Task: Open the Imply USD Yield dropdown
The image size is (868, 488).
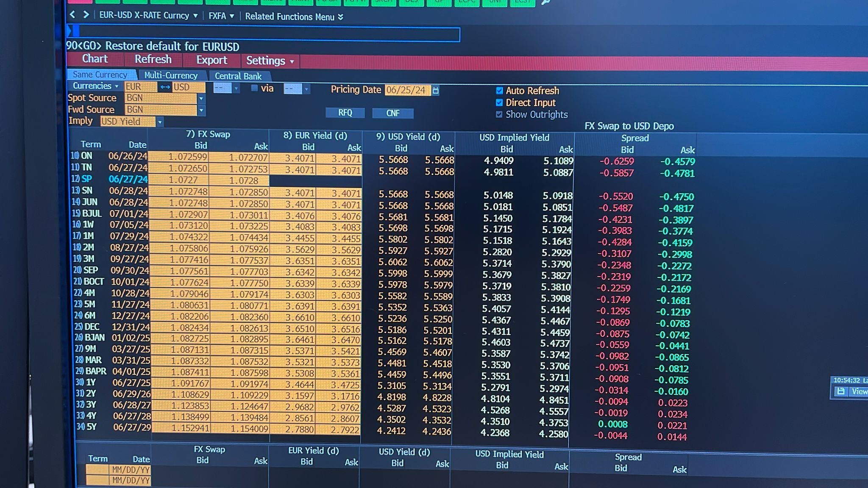Action: [x=160, y=122]
